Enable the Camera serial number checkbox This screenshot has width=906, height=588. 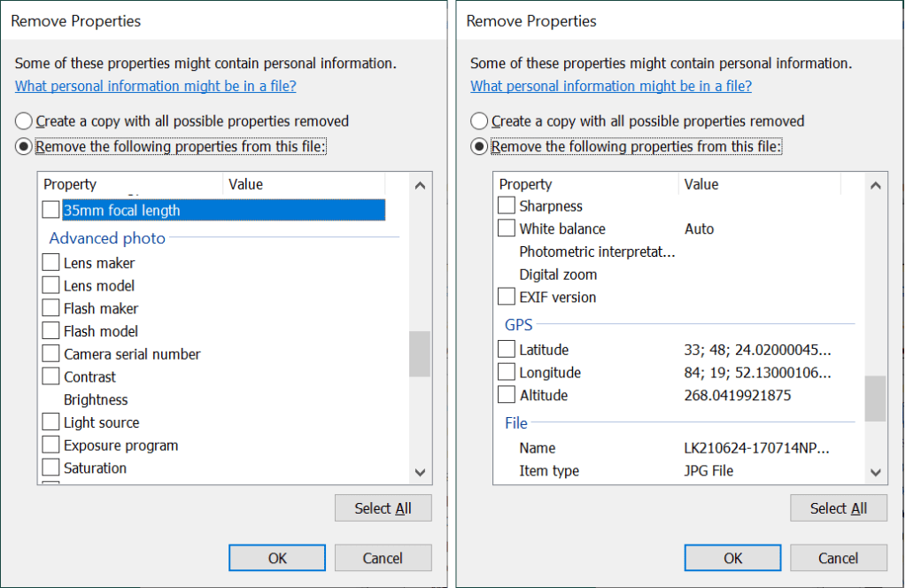pyautogui.click(x=51, y=354)
